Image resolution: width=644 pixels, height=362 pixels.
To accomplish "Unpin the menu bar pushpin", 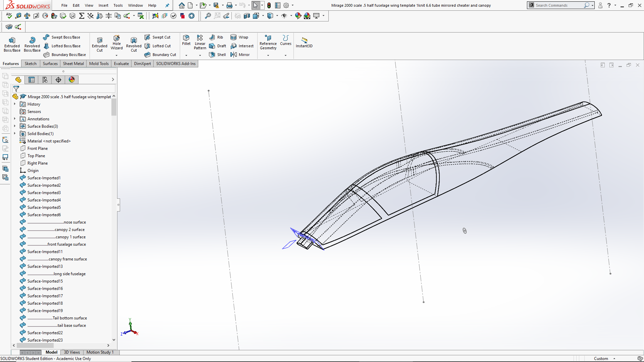I will coord(167,5).
